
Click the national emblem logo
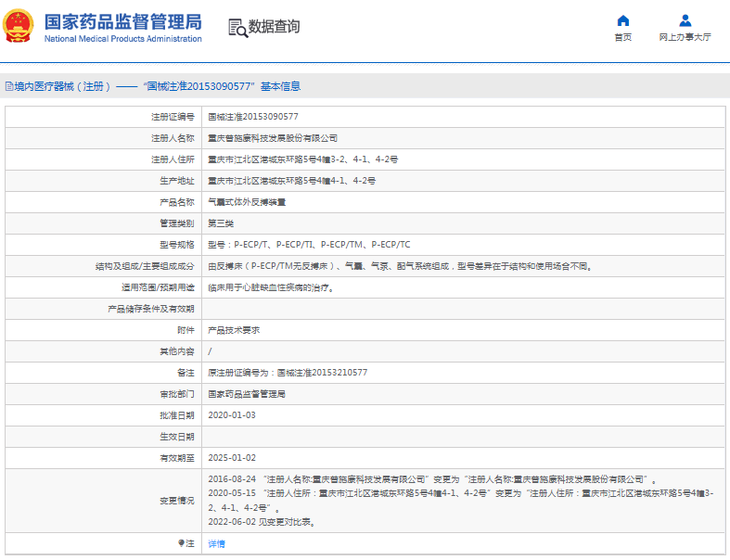19,26
